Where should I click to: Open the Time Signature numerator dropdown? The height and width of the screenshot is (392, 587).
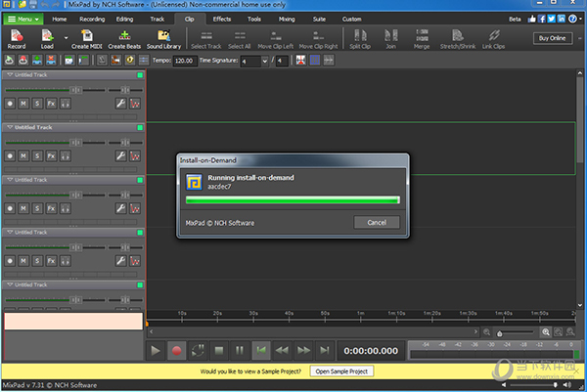pyautogui.click(x=265, y=61)
